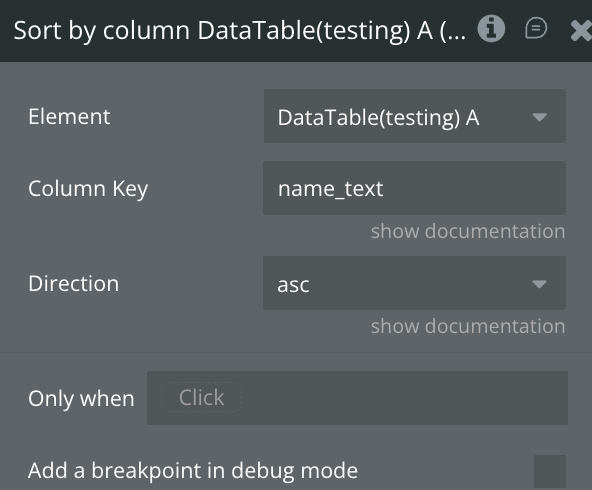This screenshot has width=592, height=490.
Task: Click empty area of Only when field
Action: click(404, 398)
